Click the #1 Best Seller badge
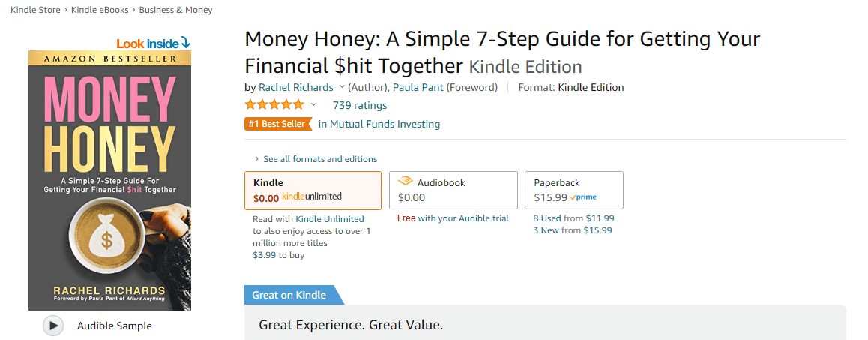The height and width of the screenshot is (340, 868). tap(278, 124)
